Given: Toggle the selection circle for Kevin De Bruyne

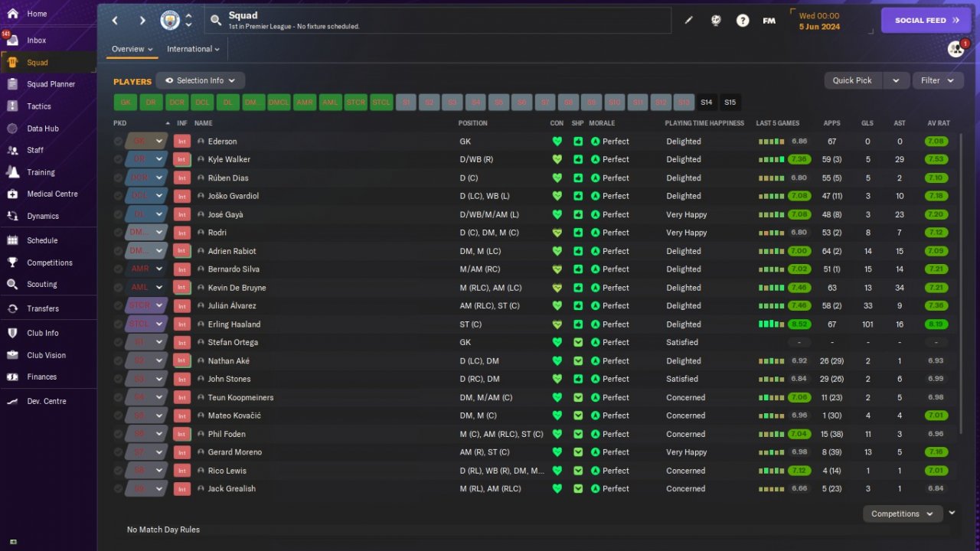Looking at the screenshot, I should (x=118, y=288).
